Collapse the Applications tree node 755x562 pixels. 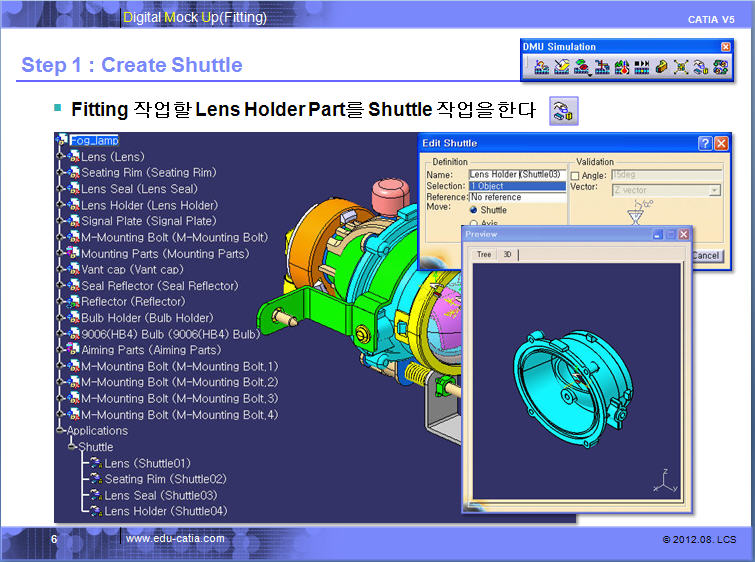[x=61, y=431]
